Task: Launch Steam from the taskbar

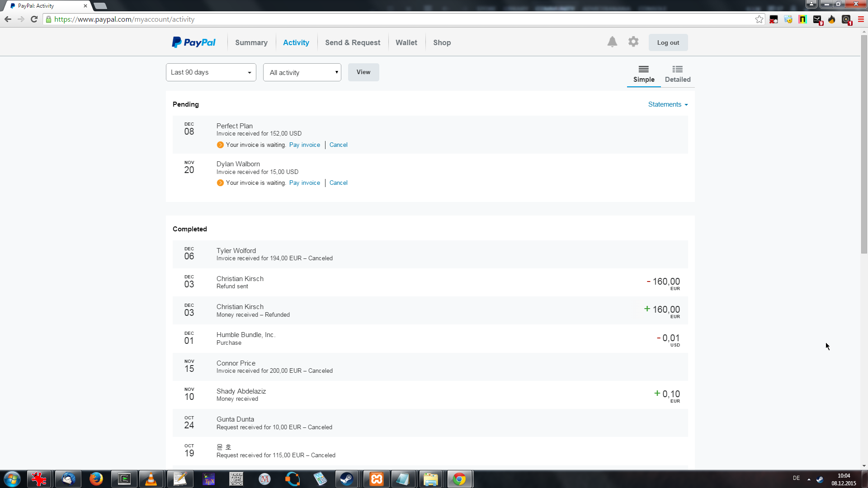Action: [x=347, y=479]
